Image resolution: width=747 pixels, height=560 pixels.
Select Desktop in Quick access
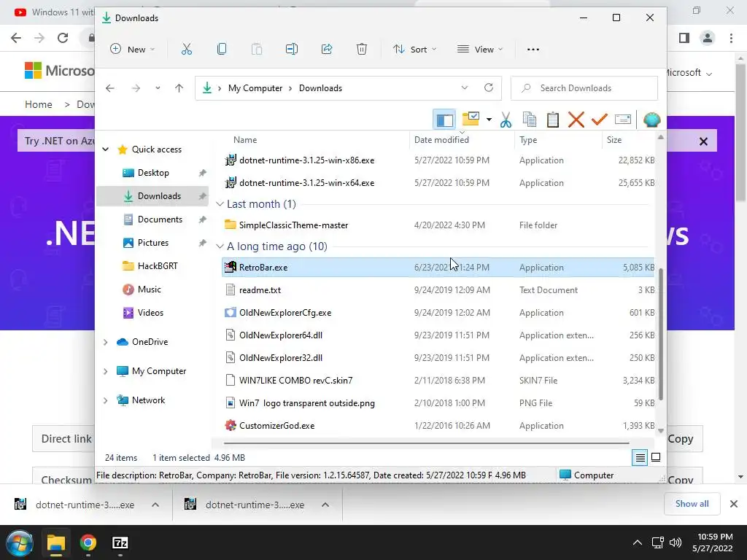[152, 173]
